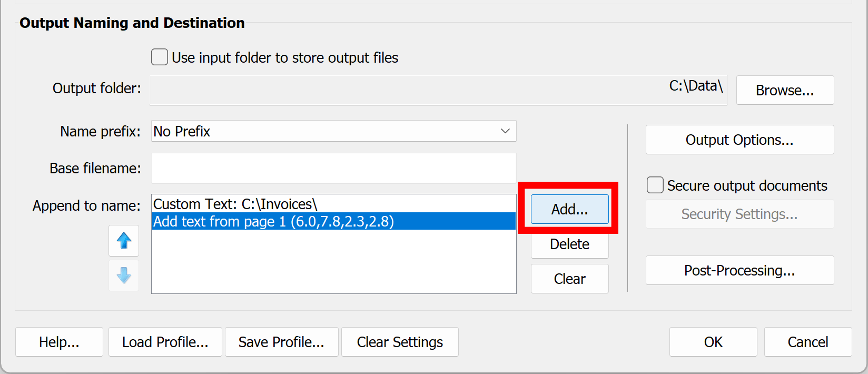This screenshot has width=868, height=374.
Task: Move selected item up with blue arrow
Action: click(x=124, y=241)
